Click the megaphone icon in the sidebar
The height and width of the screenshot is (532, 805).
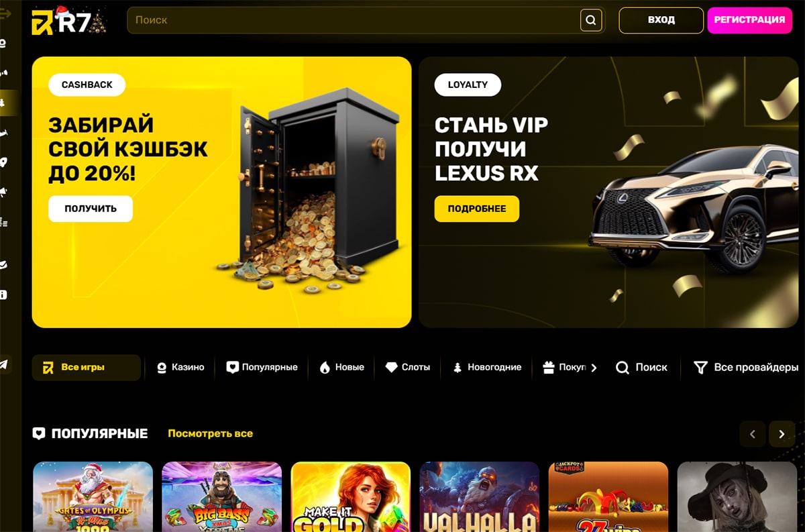[x=4, y=193]
